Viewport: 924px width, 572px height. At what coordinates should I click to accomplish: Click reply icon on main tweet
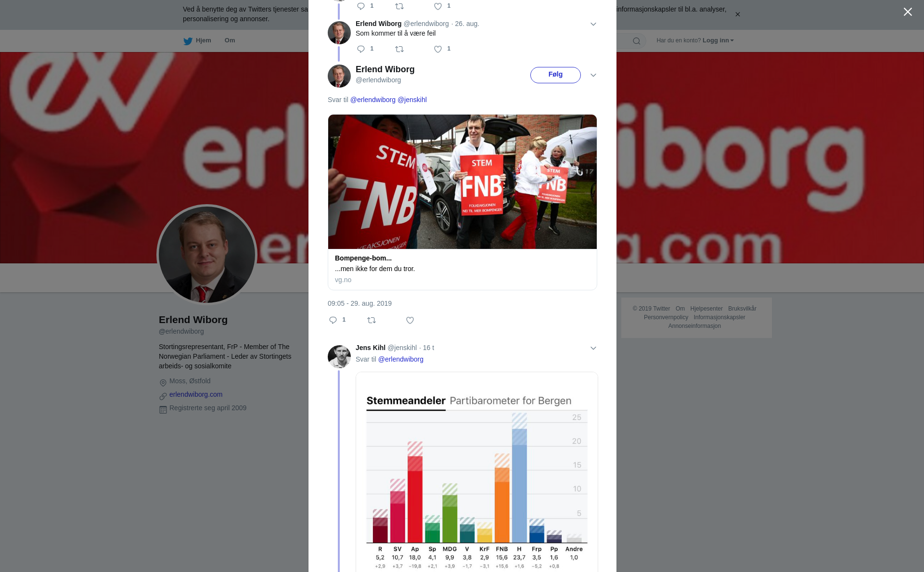[x=333, y=320]
